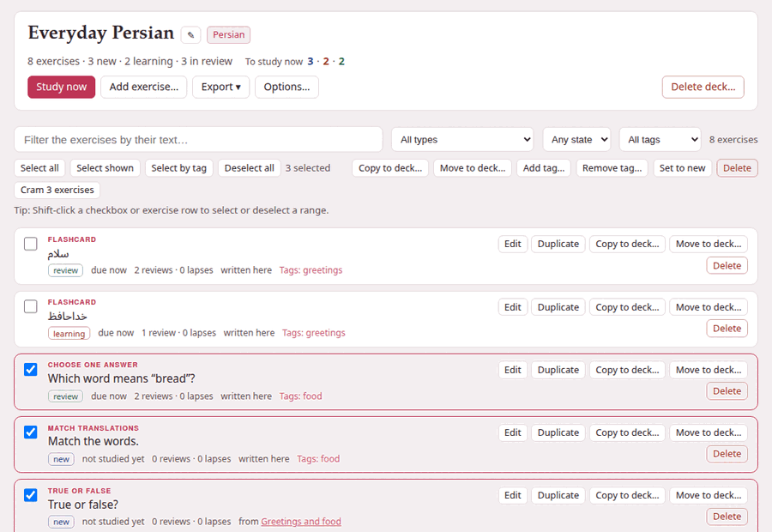The image size is (772, 532).
Task: Edit the خداحافظ flashcard
Action: (513, 307)
